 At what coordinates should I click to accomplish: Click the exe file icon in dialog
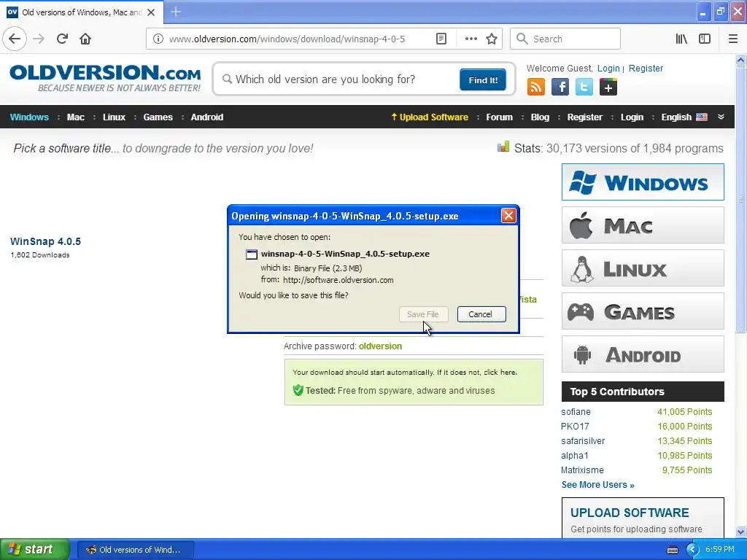pyautogui.click(x=252, y=254)
